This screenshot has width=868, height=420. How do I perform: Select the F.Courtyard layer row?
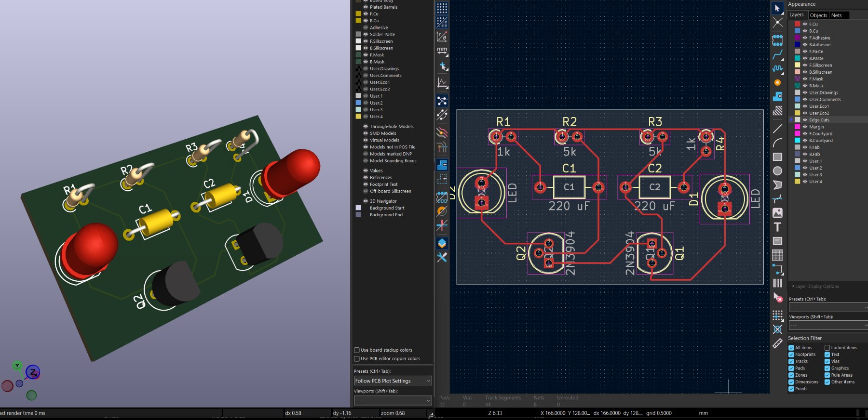[828, 134]
